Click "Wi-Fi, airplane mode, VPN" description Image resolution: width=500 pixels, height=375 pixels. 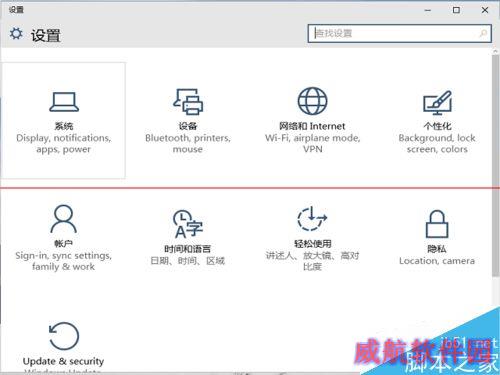click(x=313, y=143)
